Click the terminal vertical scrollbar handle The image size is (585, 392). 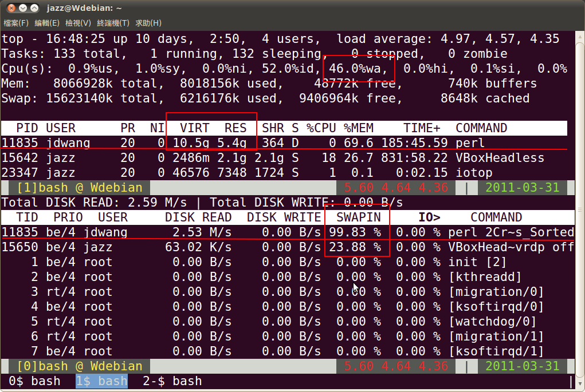click(580, 210)
